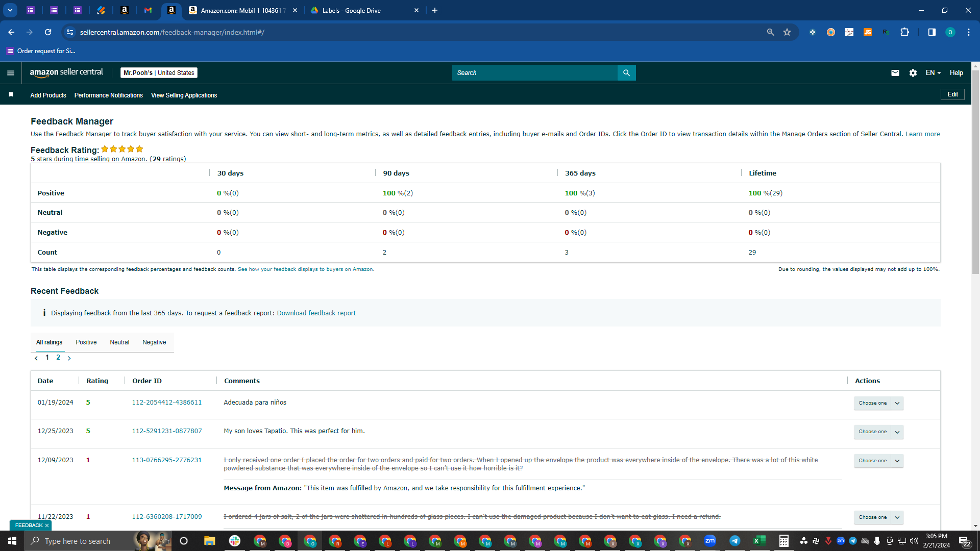Reload the page with the refresh icon
980x551 pixels.
click(48, 32)
